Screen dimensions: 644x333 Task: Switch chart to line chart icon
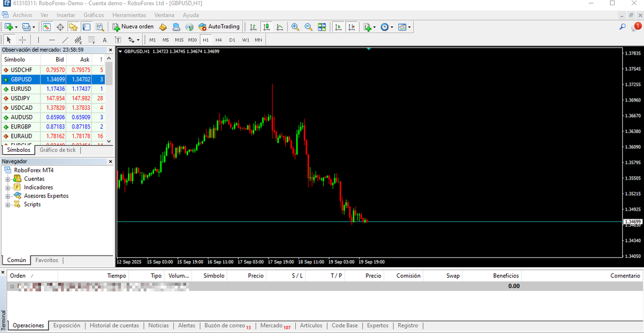coord(280,27)
